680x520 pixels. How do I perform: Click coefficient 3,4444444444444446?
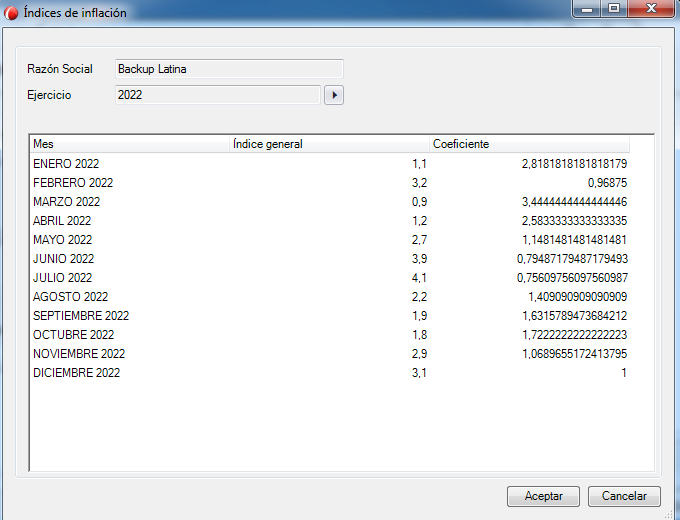(574, 202)
